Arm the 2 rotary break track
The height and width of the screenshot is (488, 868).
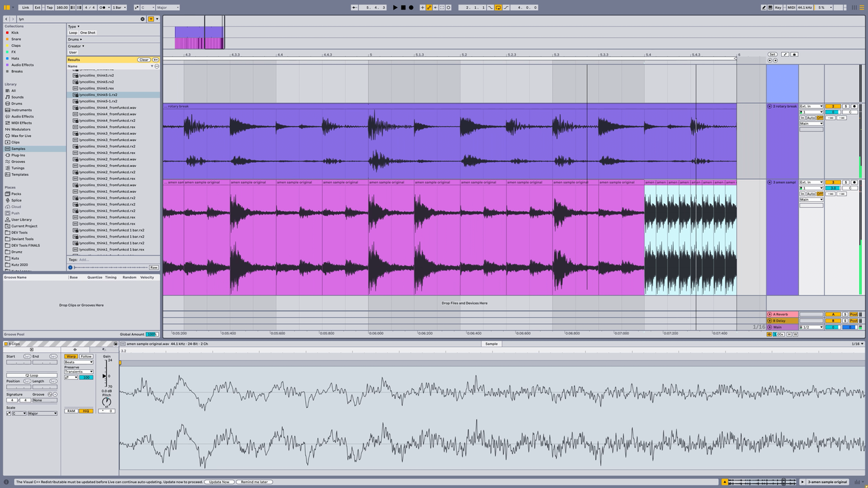[854, 107]
